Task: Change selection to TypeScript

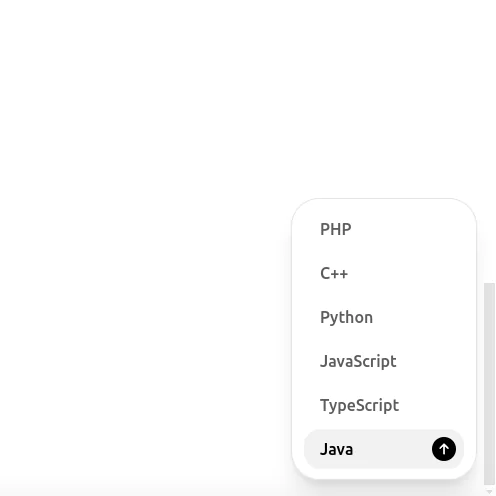Action: [384, 405]
